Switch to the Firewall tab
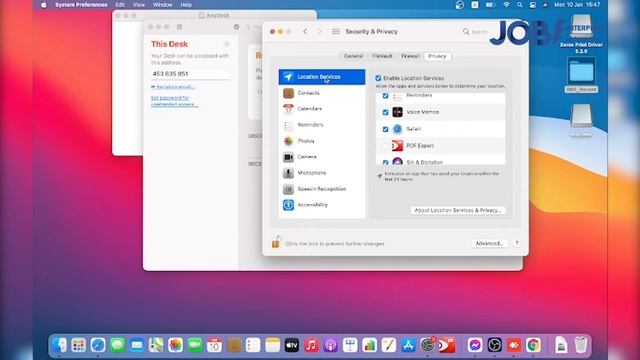Screen dimensions: 640x360 tap(410, 56)
